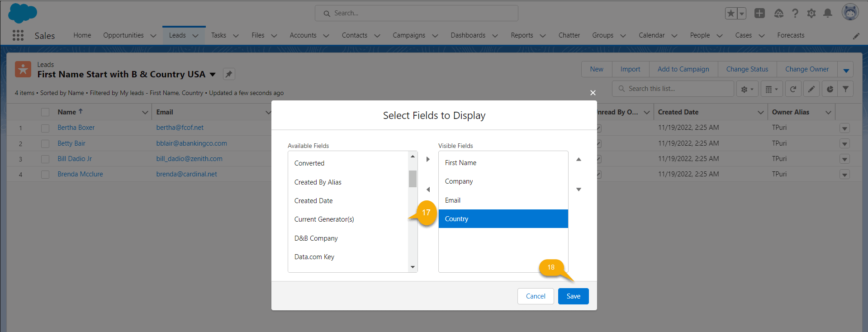The image size is (868, 332).
Task: Open the display as table selector
Action: pyautogui.click(x=772, y=89)
